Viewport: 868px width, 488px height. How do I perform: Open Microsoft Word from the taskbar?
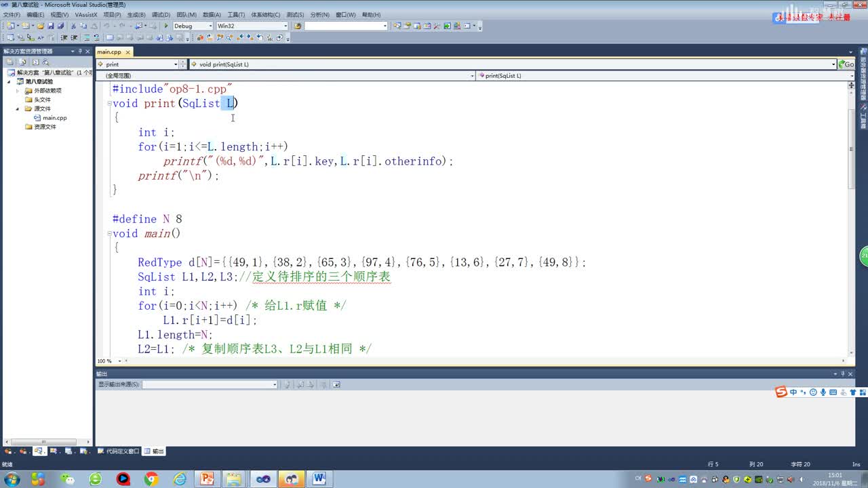pos(319,479)
